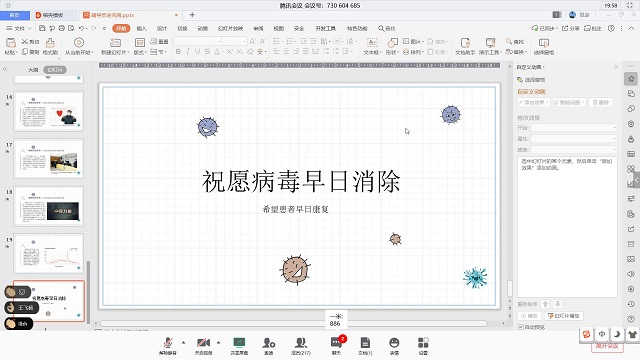Open the meeting documents icon

pyautogui.click(x=365, y=345)
